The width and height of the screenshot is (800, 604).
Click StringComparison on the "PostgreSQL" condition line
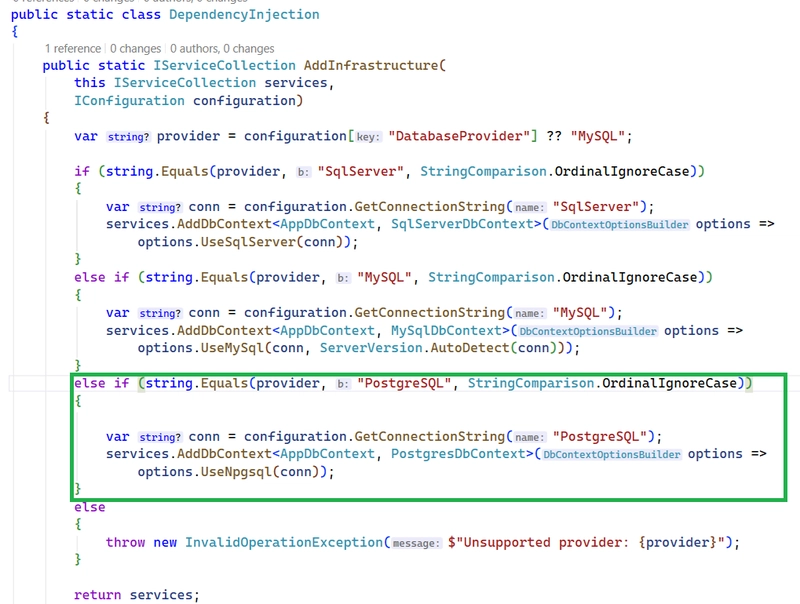click(531, 383)
